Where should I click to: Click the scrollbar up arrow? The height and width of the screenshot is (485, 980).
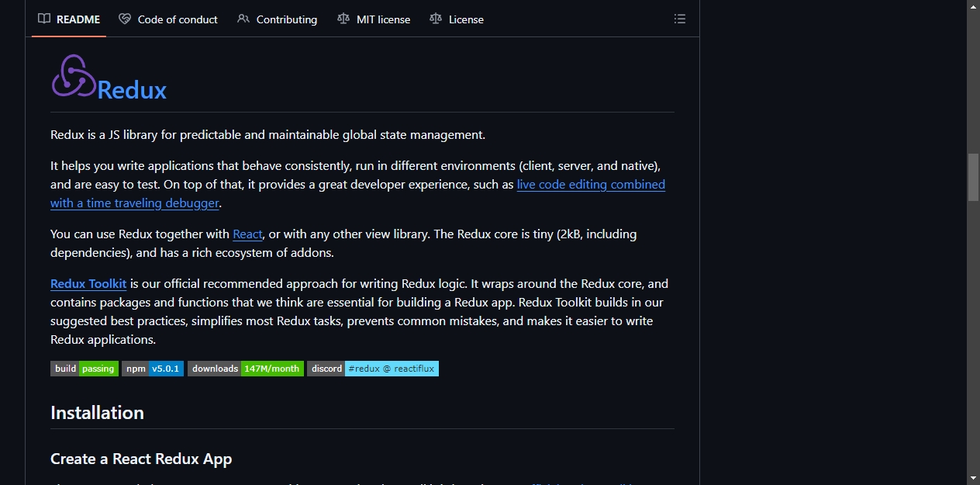click(973, 6)
